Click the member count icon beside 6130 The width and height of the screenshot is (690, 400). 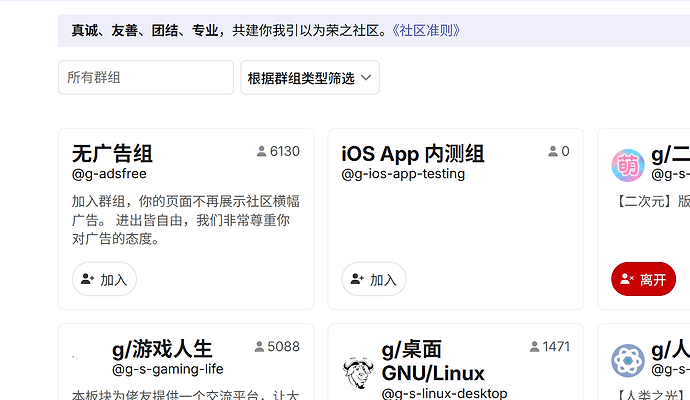pos(261,151)
